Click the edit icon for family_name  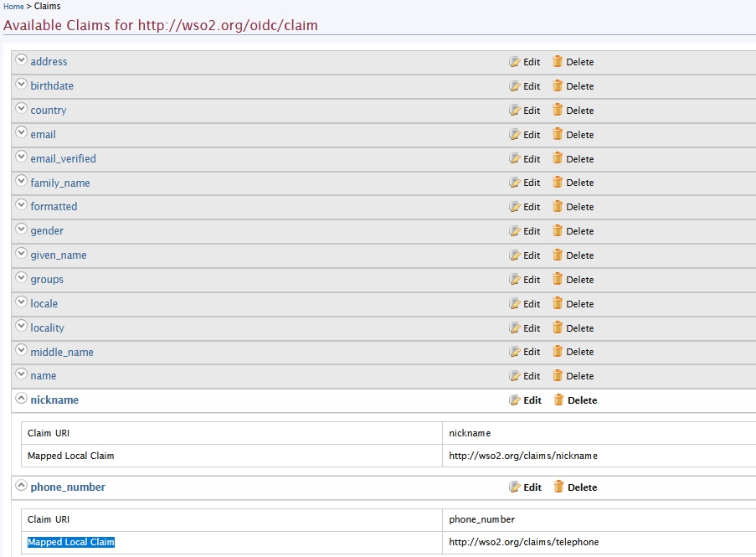(x=515, y=183)
